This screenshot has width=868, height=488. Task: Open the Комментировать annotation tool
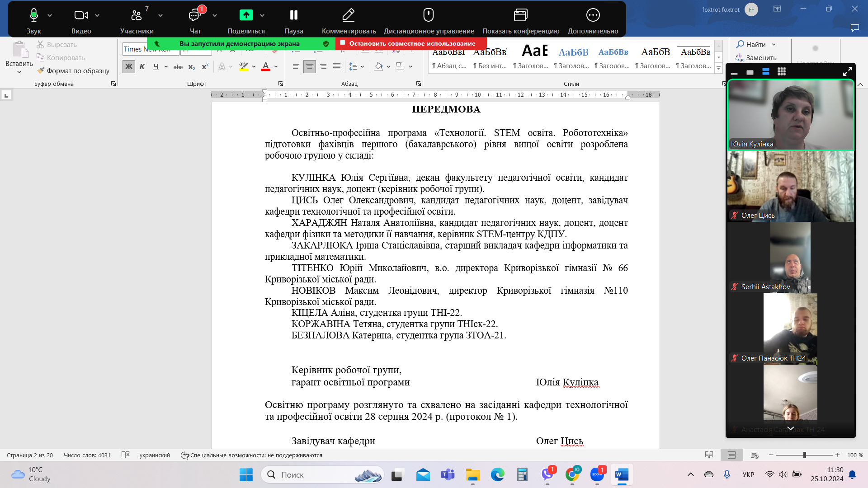click(349, 20)
